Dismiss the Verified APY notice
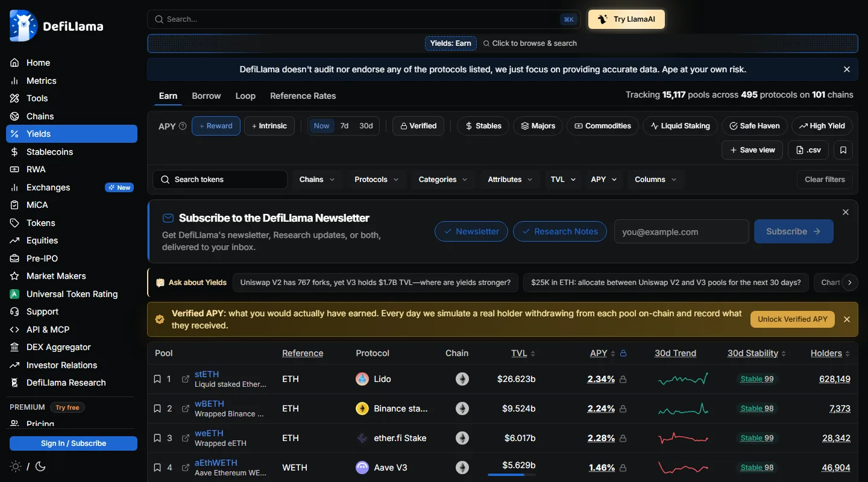This screenshot has width=868, height=482. (847, 319)
